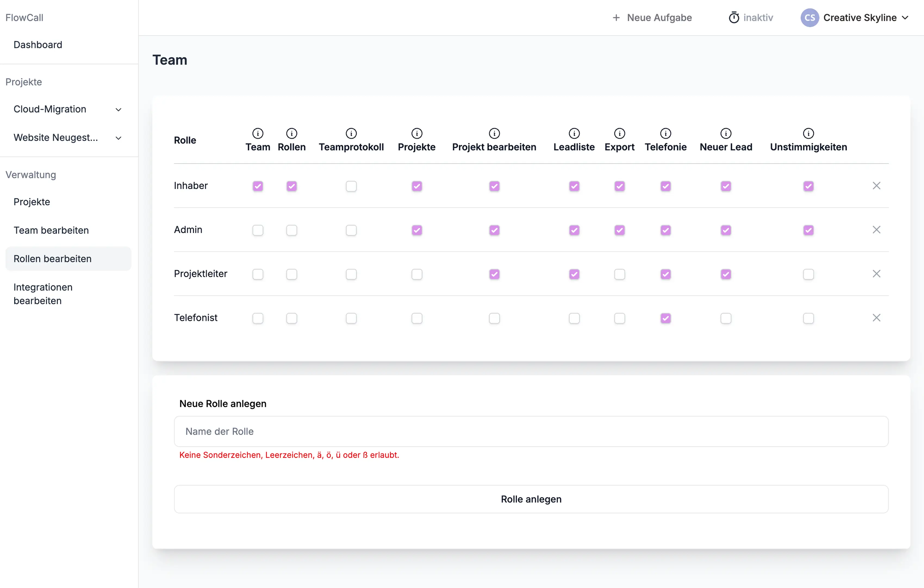
Task: Enable Export permission for Projektleiter
Action: (x=619, y=274)
